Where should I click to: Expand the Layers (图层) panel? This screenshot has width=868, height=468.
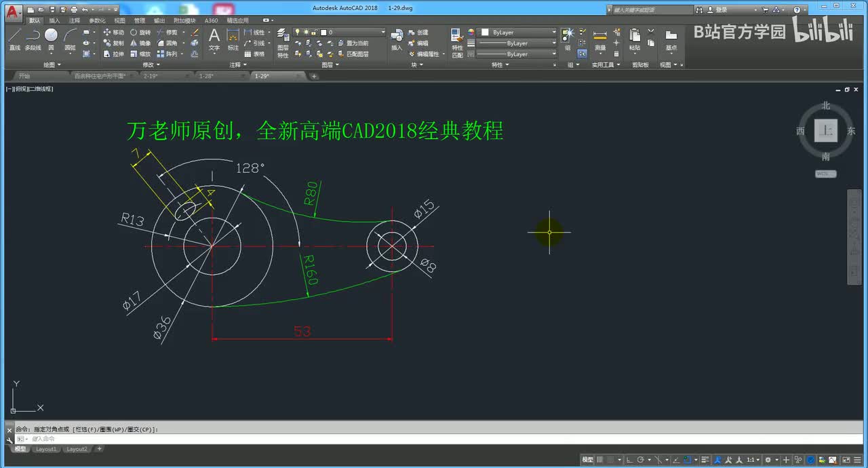coord(330,64)
